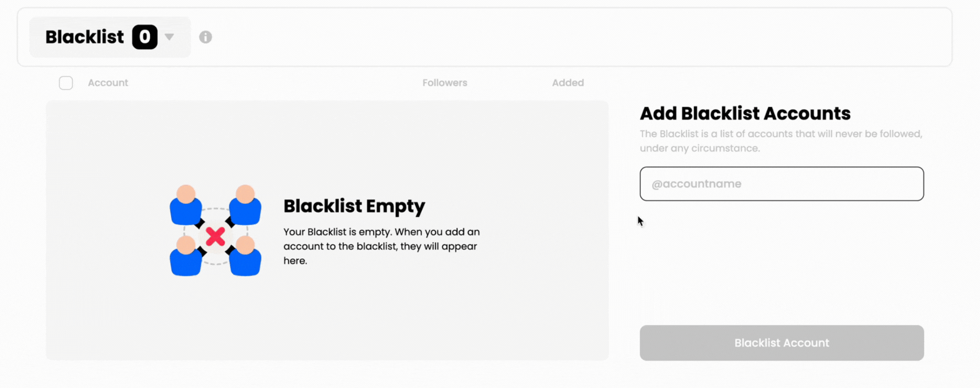The height and width of the screenshot is (388, 980).
Task: Click the dashed circle in the illustration
Action: pos(215,210)
